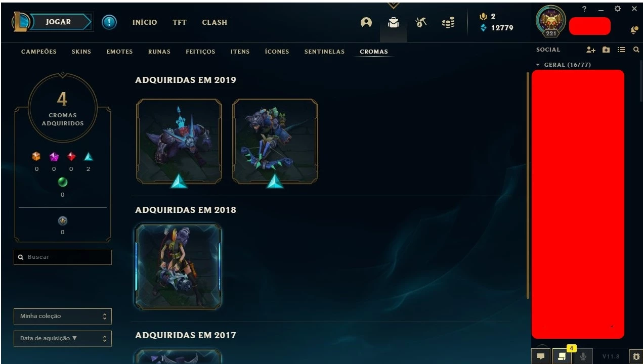This screenshot has height=364, width=643.
Task: Open the Store coins icon
Action: coord(448,22)
